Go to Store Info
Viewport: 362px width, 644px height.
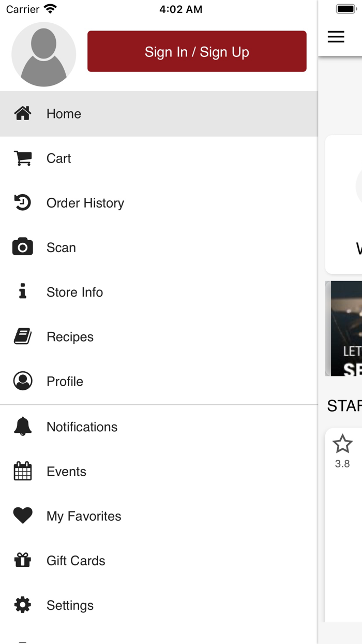(74, 292)
